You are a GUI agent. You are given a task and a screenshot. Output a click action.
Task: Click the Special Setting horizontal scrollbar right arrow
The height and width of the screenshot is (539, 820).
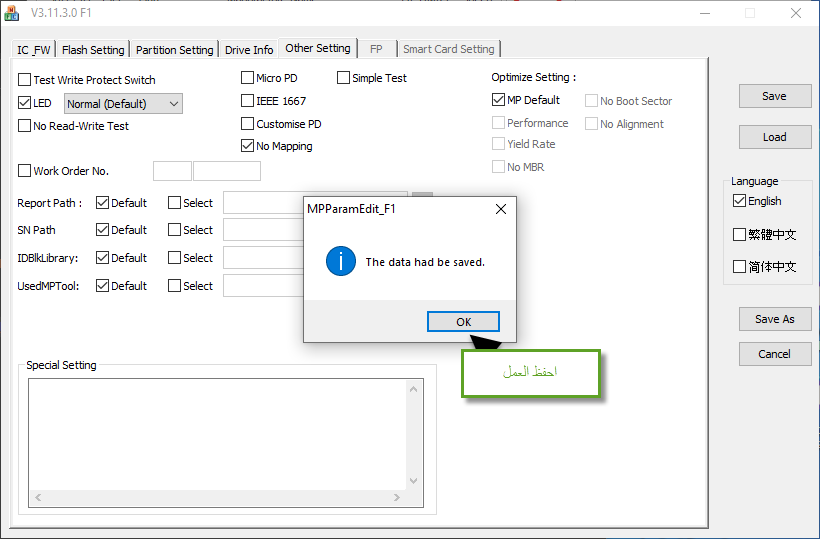tap(409, 497)
